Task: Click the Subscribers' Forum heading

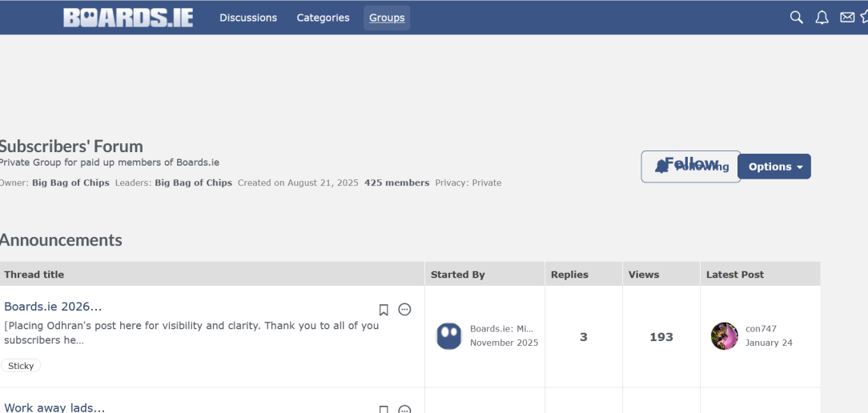Action: [x=70, y=146]
